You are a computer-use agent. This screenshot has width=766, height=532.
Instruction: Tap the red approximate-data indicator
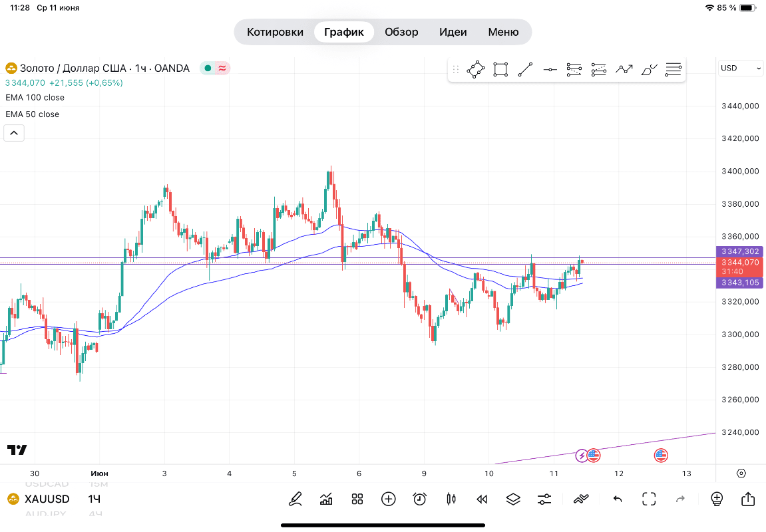click(222, 68)
